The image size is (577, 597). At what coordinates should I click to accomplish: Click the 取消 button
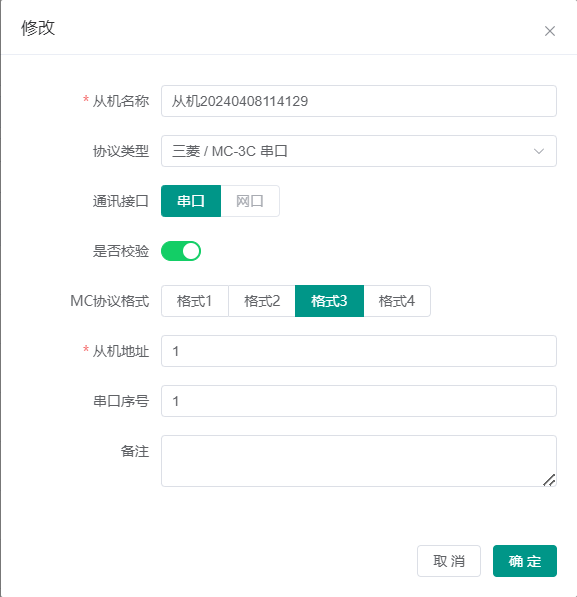pos(449,561)
